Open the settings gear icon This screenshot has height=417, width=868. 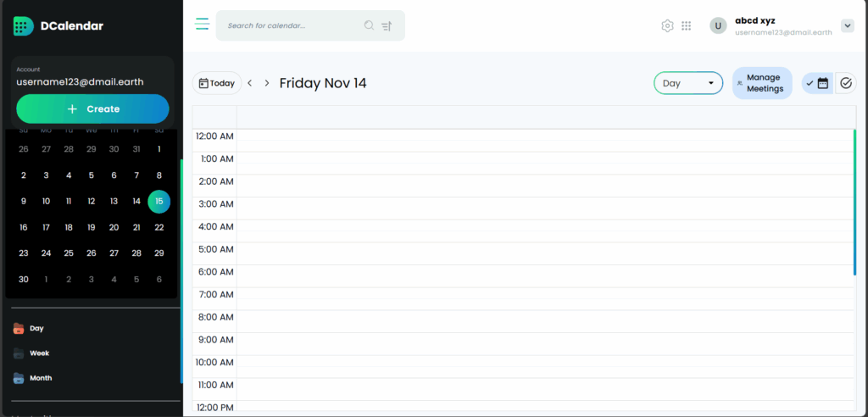point(667,26)
